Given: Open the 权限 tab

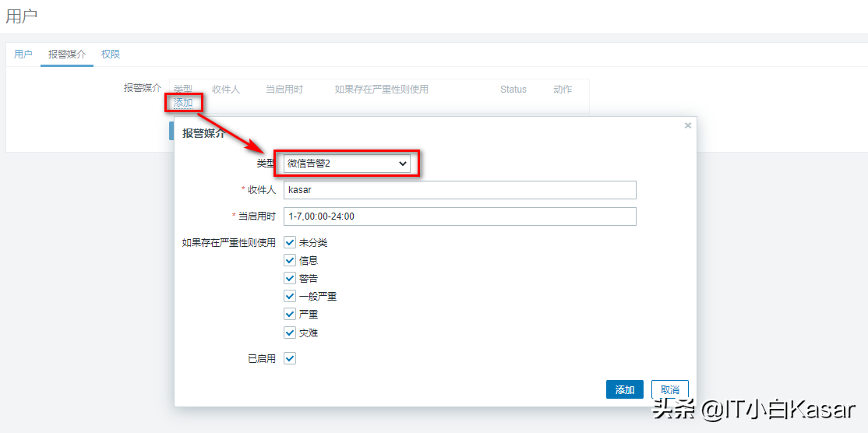Looking at the screenshot, I should point(111,55).
